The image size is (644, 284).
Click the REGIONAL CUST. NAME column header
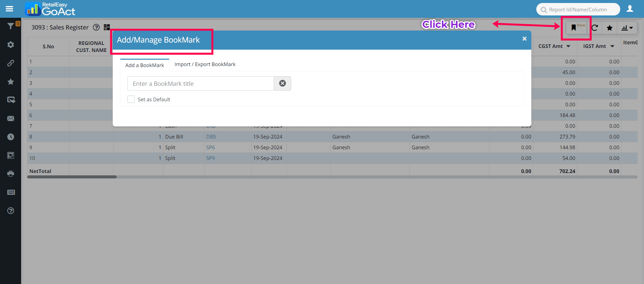91,47
